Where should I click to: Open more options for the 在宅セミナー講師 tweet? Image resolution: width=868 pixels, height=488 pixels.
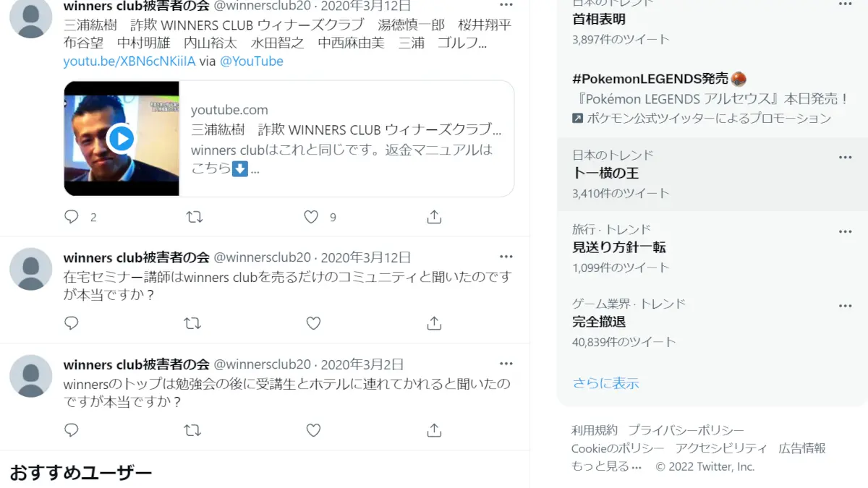tap(506, 257)
